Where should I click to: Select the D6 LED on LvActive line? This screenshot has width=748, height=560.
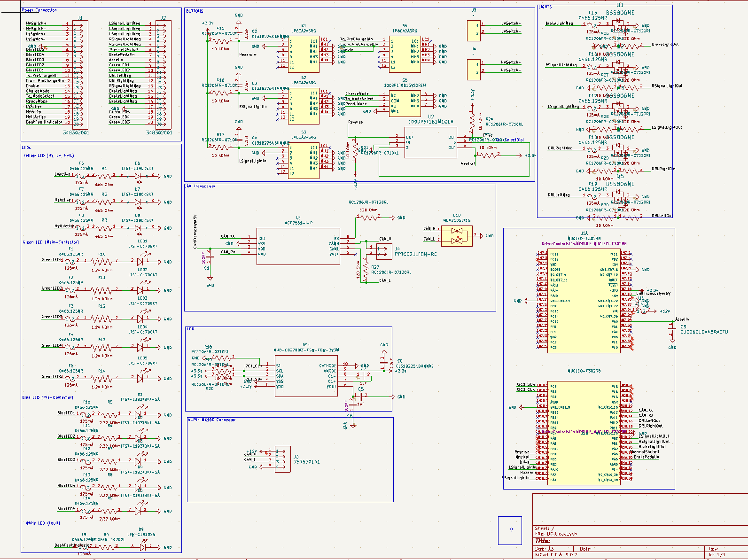(138, 176)
